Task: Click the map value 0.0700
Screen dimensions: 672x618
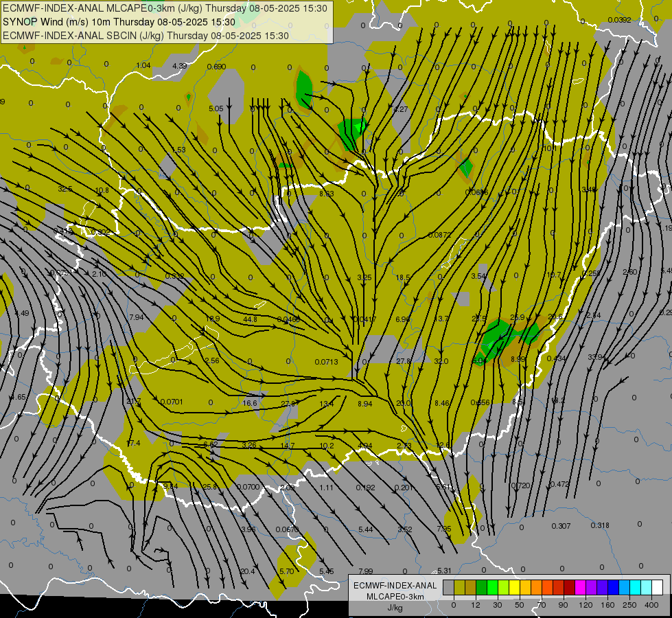Action: coord(248,487)
